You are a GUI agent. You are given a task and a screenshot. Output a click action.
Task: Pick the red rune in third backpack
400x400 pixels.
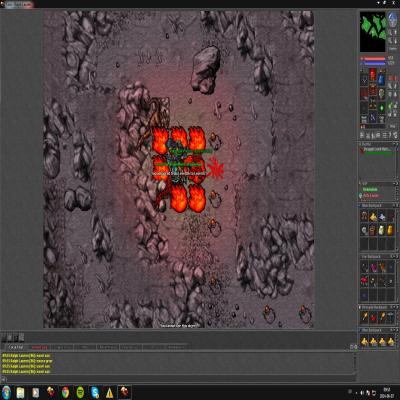pos(373,318)
